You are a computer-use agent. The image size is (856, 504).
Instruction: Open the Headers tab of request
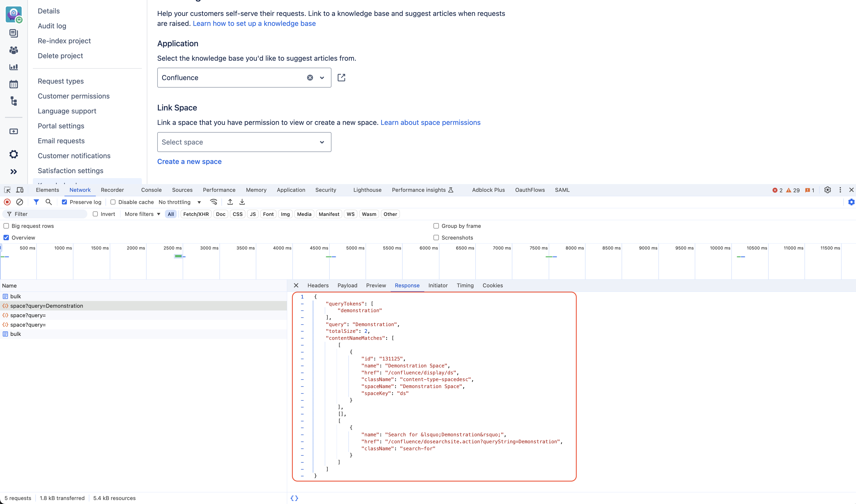(x=318, y=285)
